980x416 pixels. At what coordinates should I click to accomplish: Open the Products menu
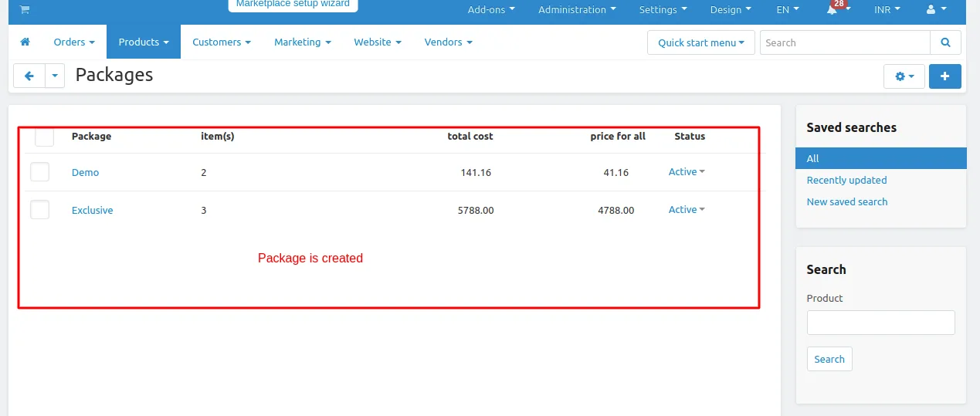(x=144, y=42)
